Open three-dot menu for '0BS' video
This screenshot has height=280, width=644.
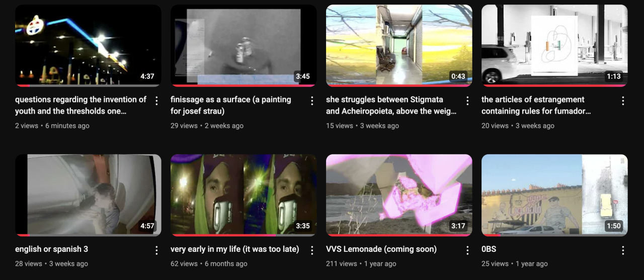click(x=623, y=250)
